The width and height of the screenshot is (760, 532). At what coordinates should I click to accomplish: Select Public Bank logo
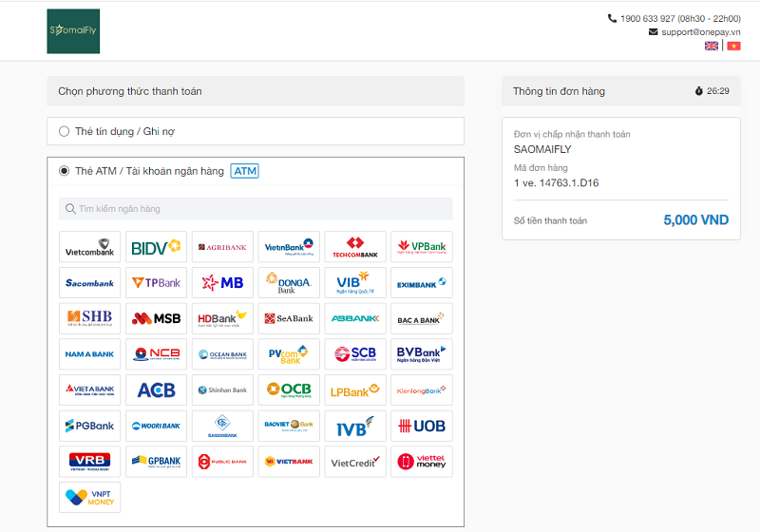(222, 462)
